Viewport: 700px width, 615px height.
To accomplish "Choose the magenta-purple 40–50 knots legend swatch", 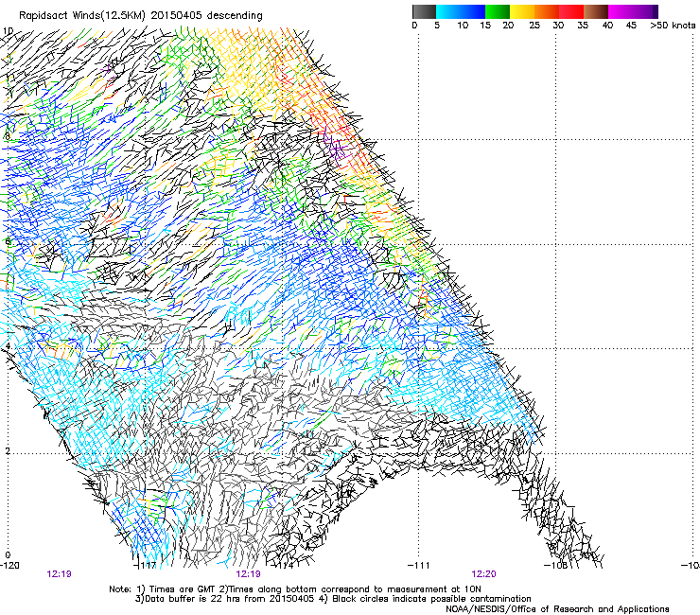I will tap(633, 11).
